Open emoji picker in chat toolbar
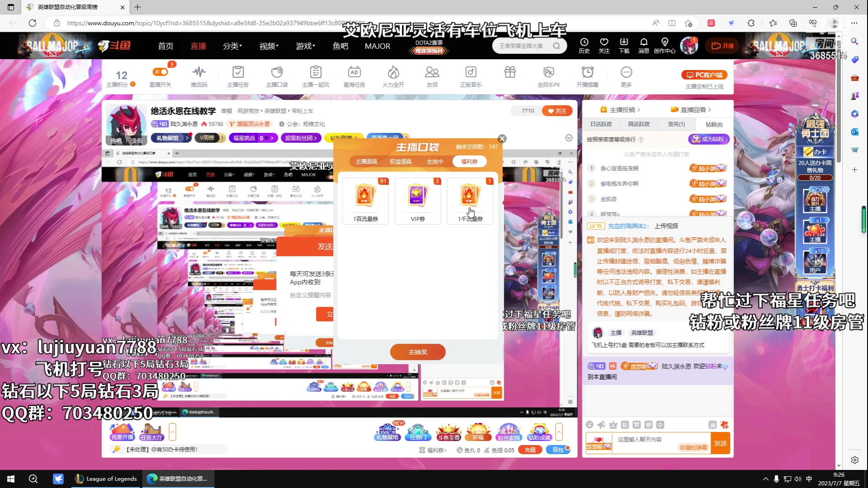The image size is (868, 488). click(590, 425)
